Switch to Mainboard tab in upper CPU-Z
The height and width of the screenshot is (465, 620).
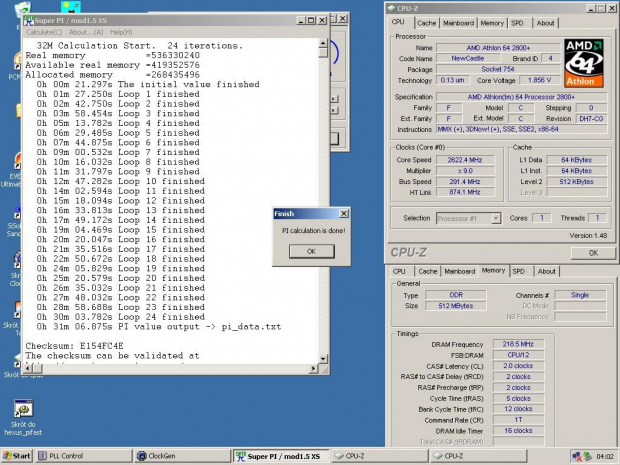tap(458, 23)
